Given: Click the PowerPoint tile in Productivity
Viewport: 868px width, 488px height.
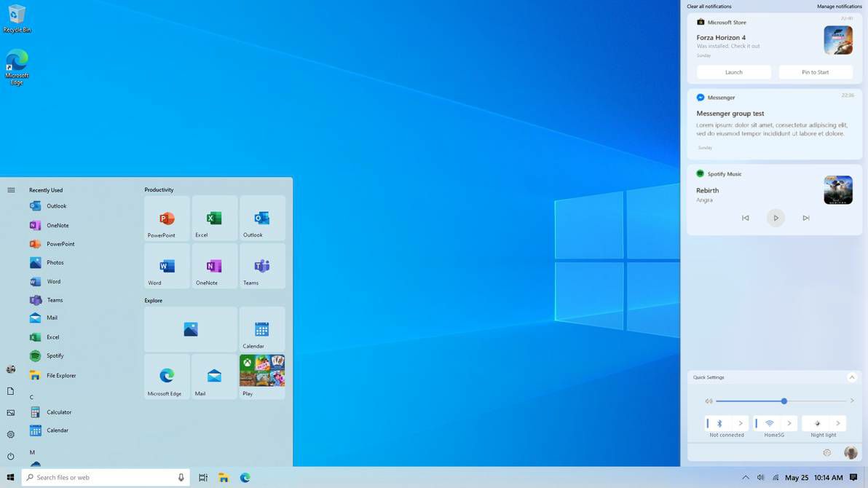Looking at the screenshot, I should (167, 219).
